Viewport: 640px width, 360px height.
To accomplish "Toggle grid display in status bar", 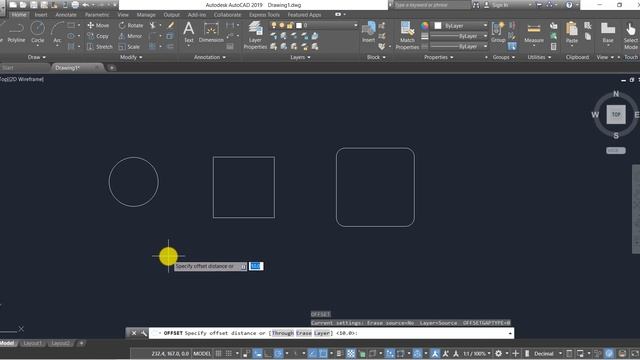I will (x=218, y=353).
